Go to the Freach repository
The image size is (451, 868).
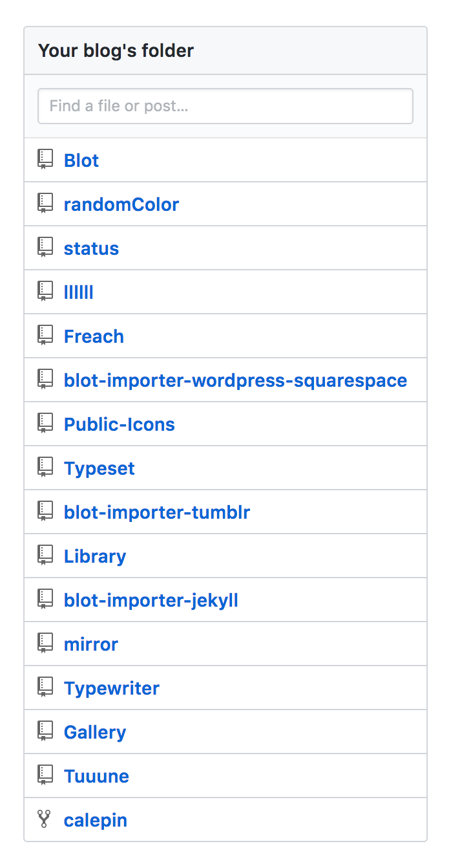94,336
